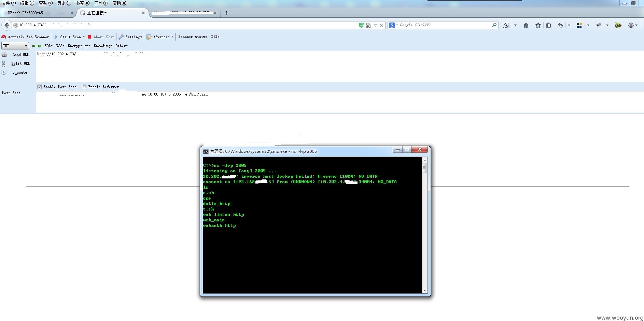Screen dimensions: 644x321
Task: Toggle Enable Referrer checkbox
Action: click(x=84, y=87)
